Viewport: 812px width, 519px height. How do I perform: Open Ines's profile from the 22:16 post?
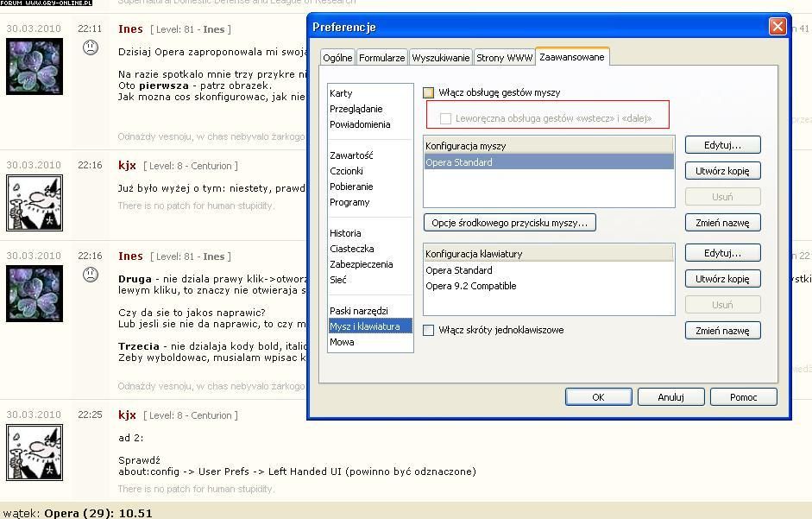click(x=130, y=256)
